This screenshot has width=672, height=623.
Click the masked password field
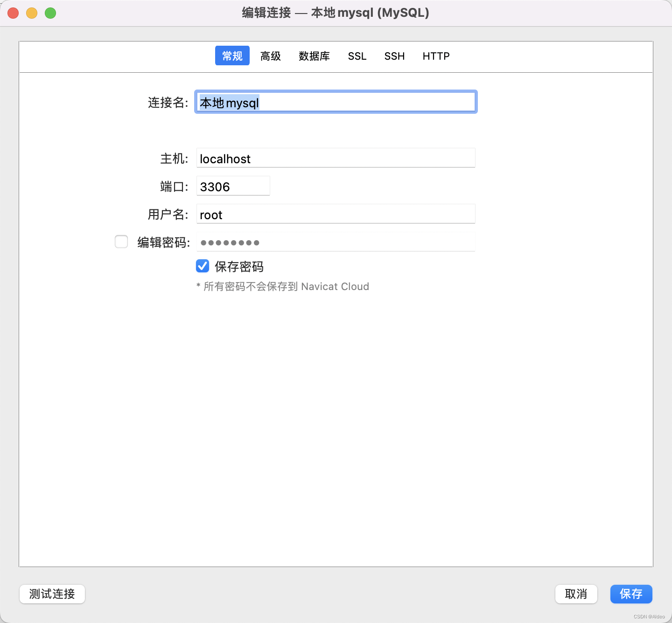click(x=336, y=242)
